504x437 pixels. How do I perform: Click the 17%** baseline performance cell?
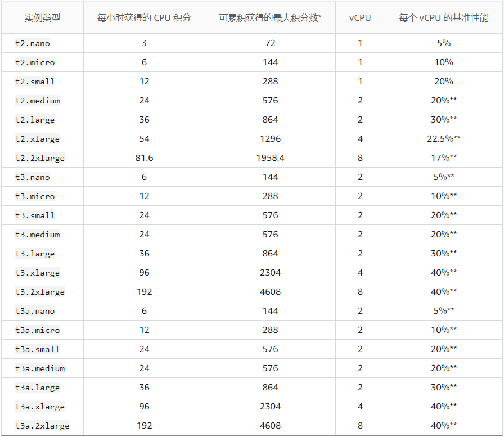point(444,158)
